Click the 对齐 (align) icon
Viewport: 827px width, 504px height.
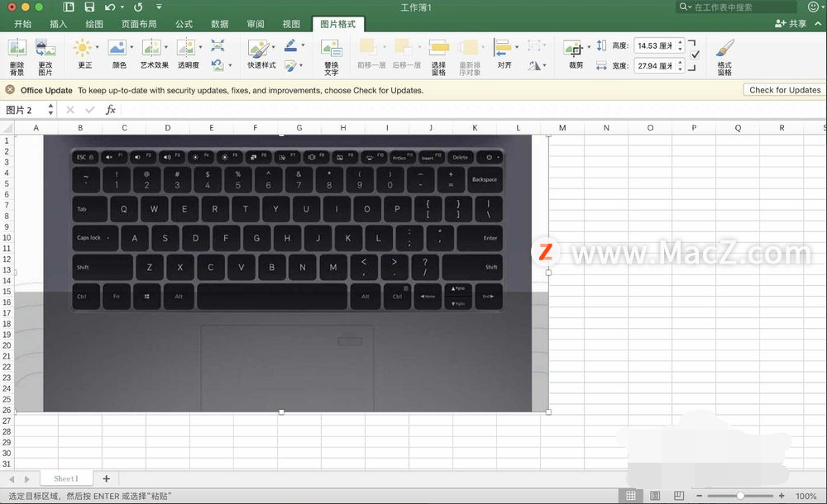click(x=503, y=48)
